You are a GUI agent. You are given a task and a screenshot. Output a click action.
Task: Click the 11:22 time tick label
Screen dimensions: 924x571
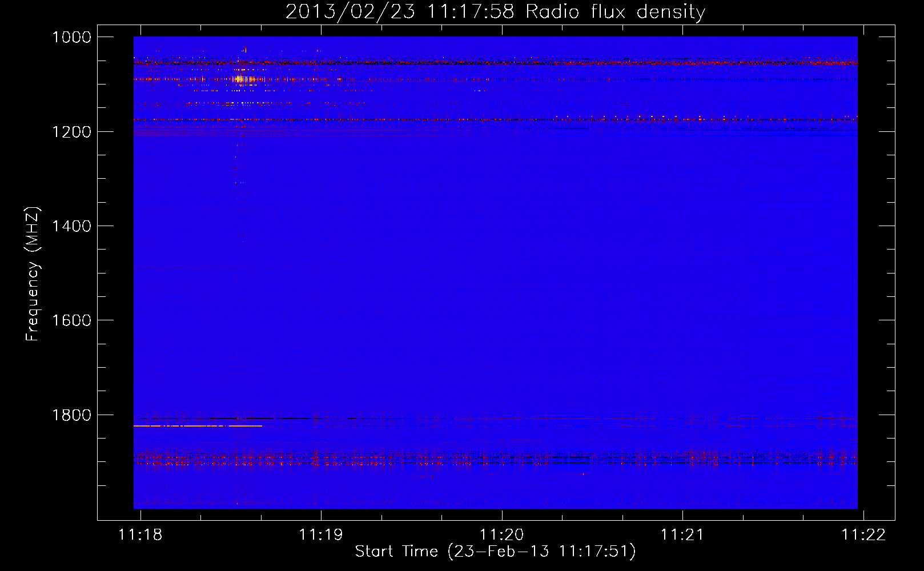863,534
